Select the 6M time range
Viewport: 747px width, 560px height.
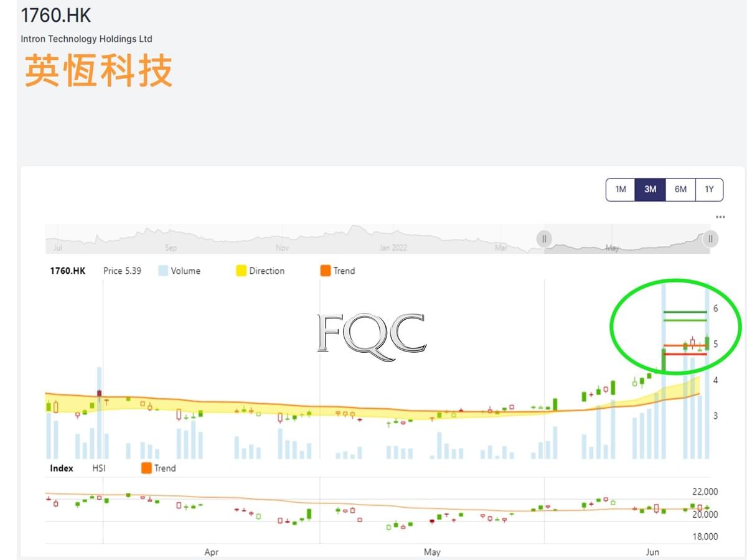680,190
